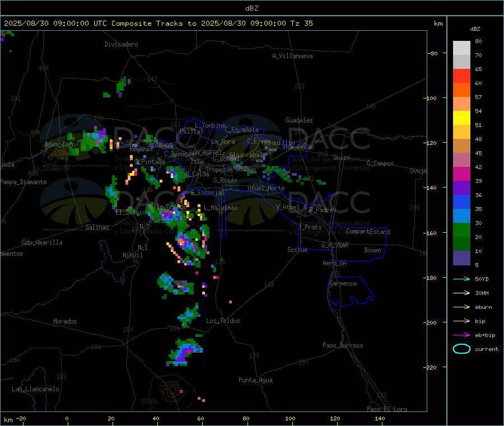Click the dBZ title at top
Image resolution: width=504 pixels, height=426 pixels.
[x=251, y=8]
